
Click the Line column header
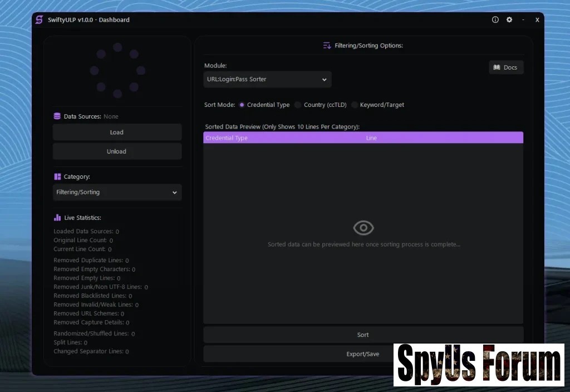click(x=371, y=138)
